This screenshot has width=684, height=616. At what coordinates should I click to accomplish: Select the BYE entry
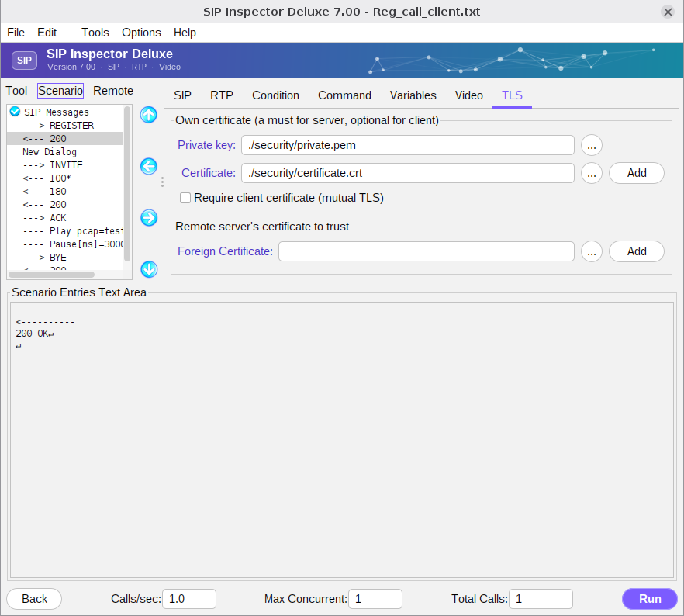pos(65,258)
